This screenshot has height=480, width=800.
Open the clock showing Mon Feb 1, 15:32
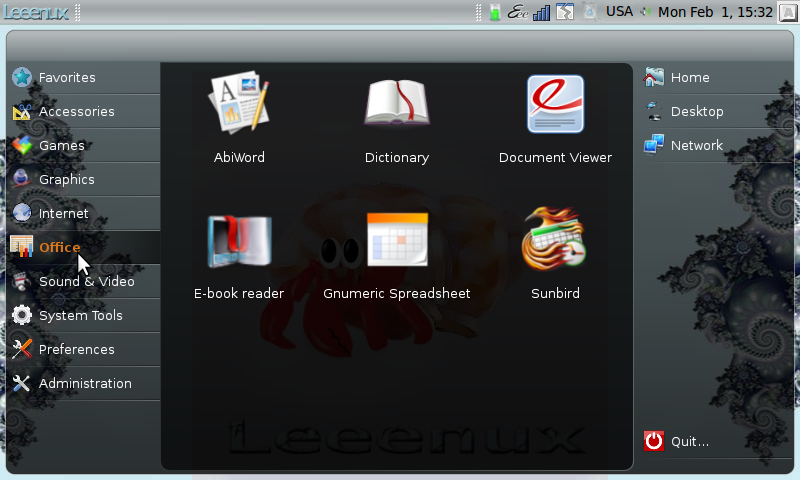click(715, 12)
